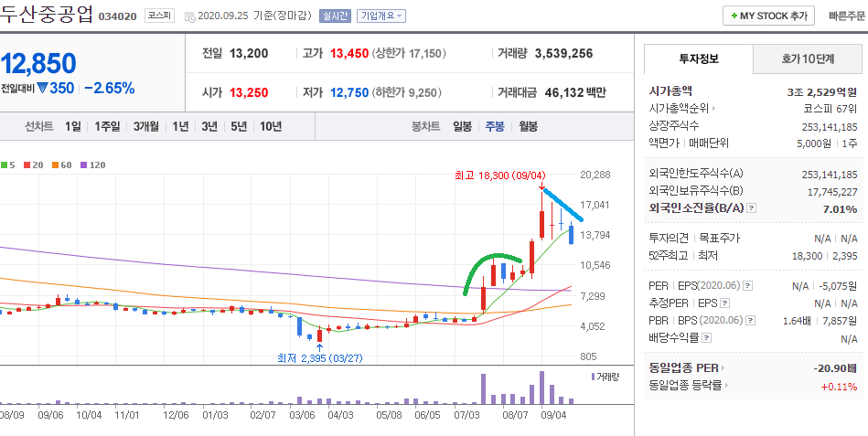
Task: Click the help icon beside 추정PER EPS
Action: pos(724,303)
